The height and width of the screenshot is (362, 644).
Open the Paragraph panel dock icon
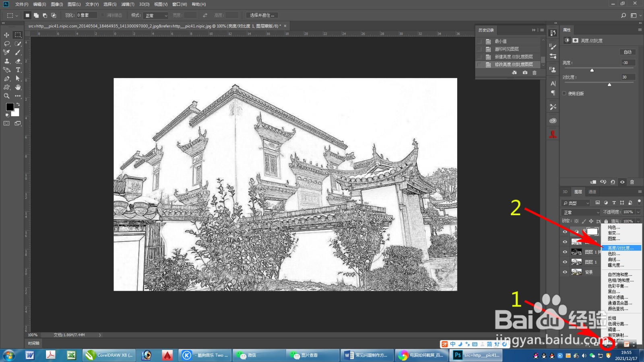coord(553,93)
